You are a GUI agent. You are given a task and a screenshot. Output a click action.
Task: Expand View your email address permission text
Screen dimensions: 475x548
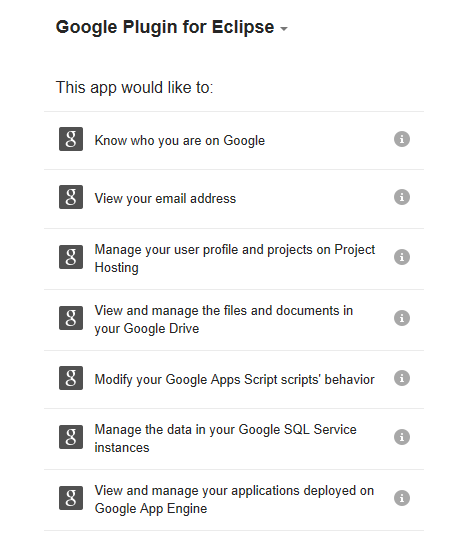(x=165, y=199)
